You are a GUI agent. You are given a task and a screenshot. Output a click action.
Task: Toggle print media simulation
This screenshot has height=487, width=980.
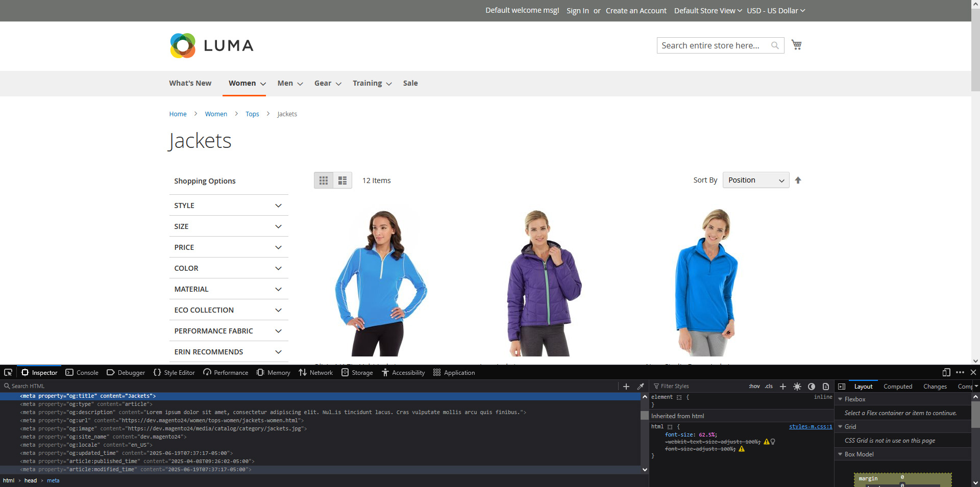point(826,387)
